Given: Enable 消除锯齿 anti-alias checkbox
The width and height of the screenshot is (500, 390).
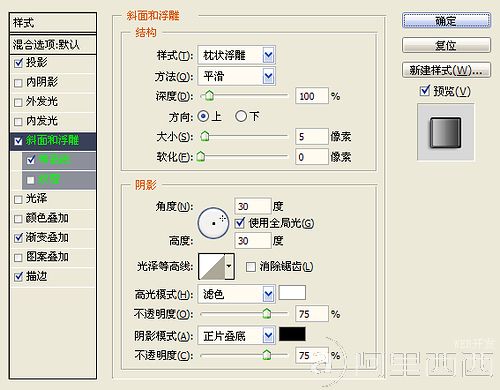Looking at the screenshot, I should tap(251, 266).
